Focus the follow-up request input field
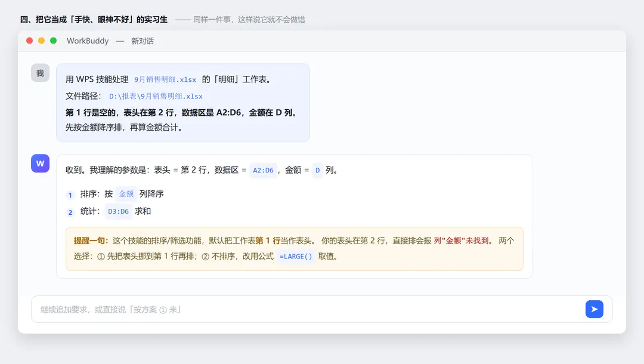644x364 pixels. pyautogui.click(x=308, y=309)
